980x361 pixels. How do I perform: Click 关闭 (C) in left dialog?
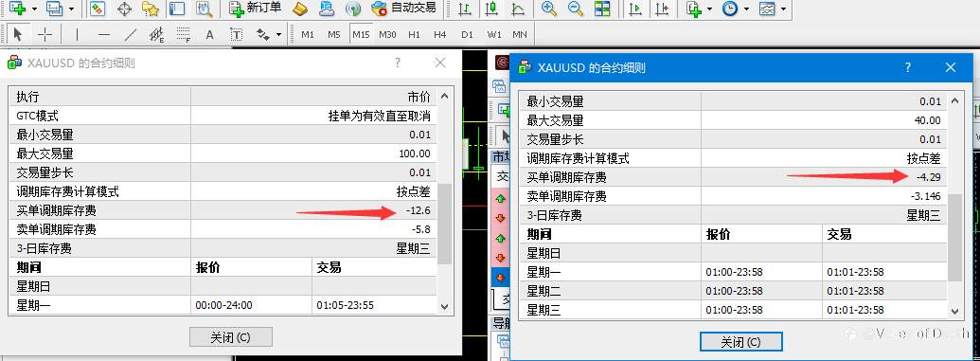coord(231,337)
